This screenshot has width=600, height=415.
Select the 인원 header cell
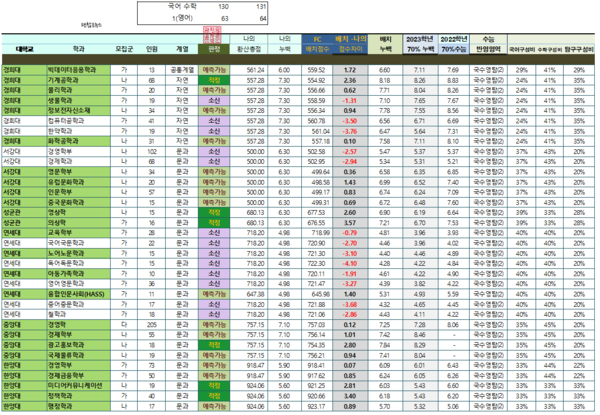(152, 49)
